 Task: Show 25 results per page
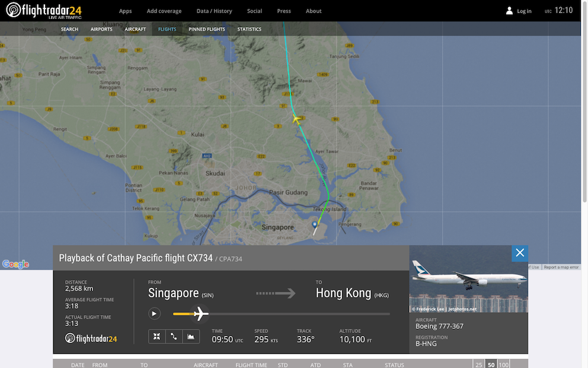click(x=478, y=364)
